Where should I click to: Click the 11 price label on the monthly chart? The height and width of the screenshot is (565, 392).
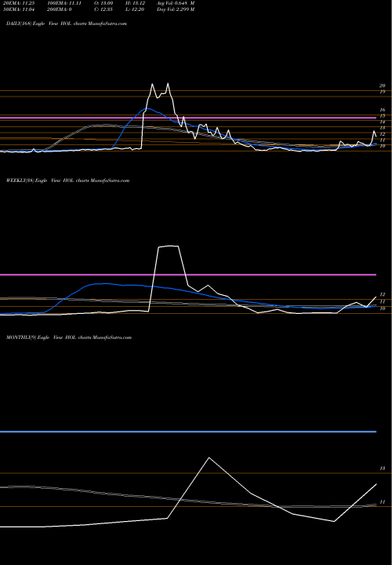(x=383, y=502)
